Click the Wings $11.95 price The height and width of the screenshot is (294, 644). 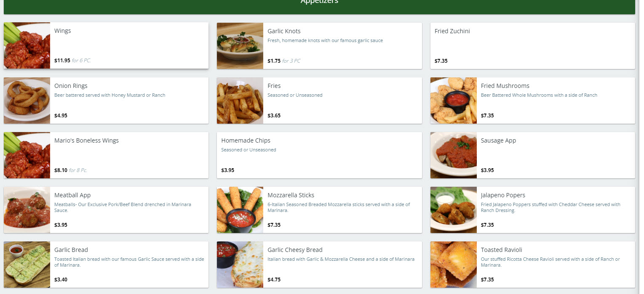point(62,61)
